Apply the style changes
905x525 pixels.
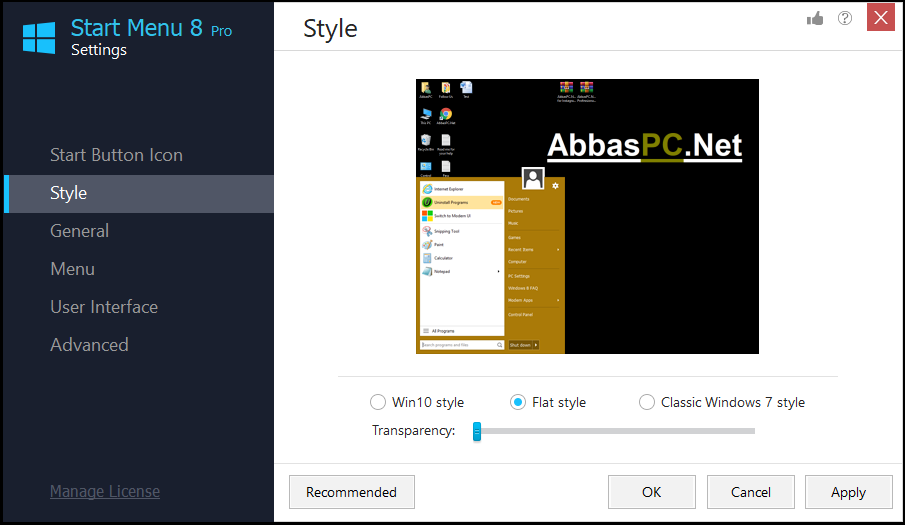click(x=848, y=492)
